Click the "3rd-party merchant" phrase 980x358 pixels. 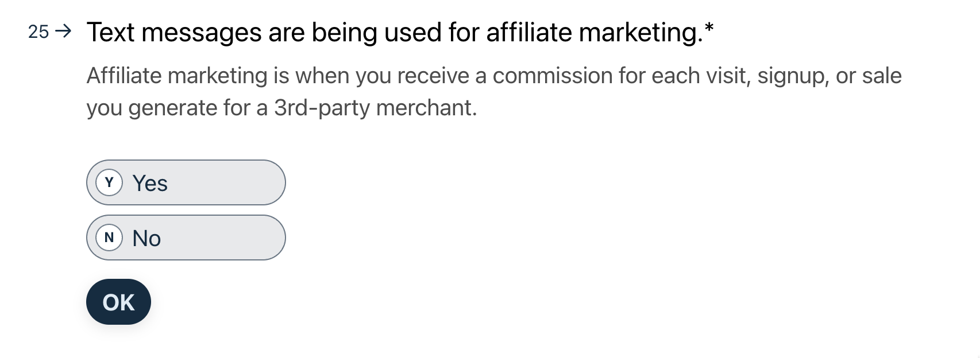(375, 108)
